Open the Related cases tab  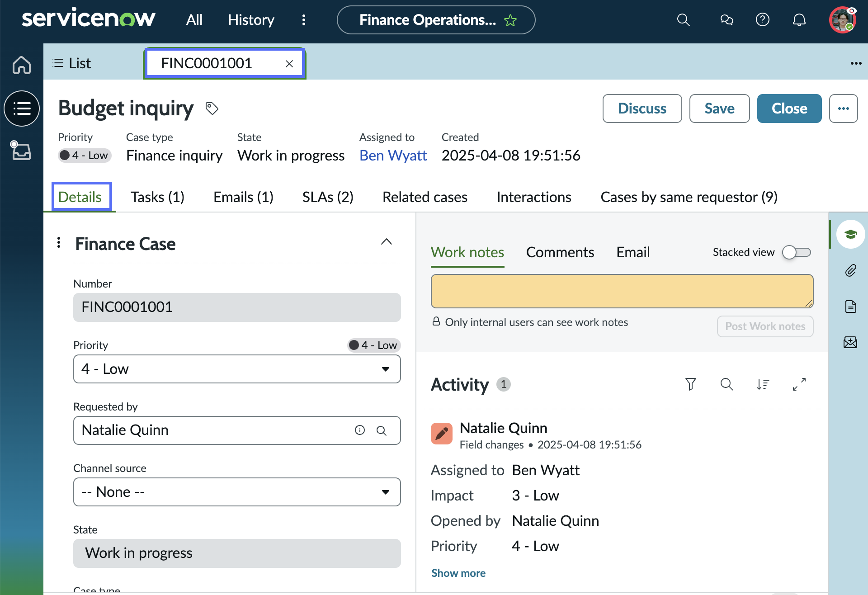(x=425, y=197)
